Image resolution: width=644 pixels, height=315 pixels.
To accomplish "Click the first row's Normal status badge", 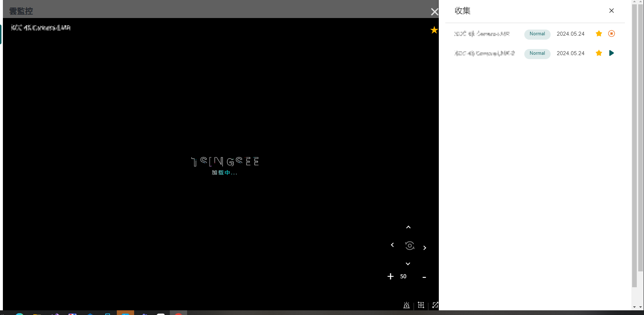I will coord(537,34).
